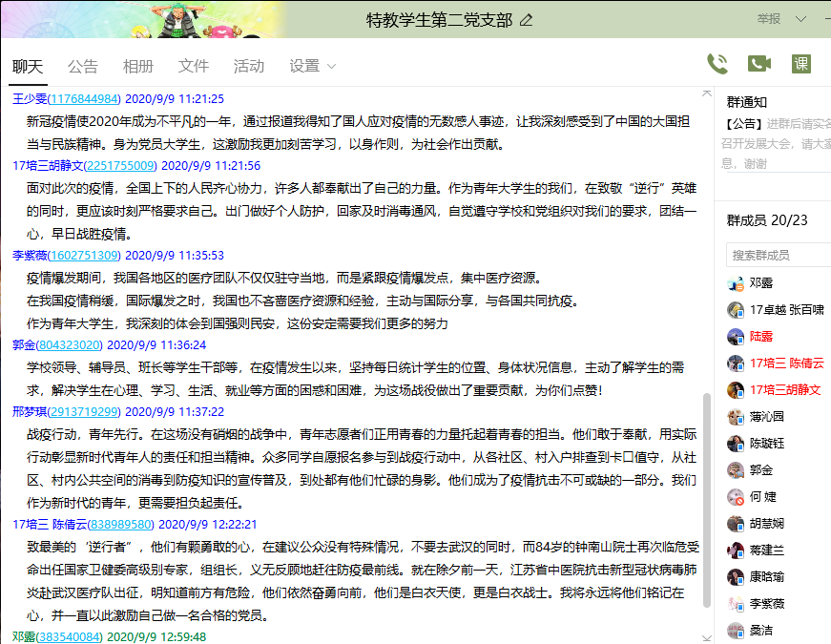Open the group classroom (课) icon

801,64
